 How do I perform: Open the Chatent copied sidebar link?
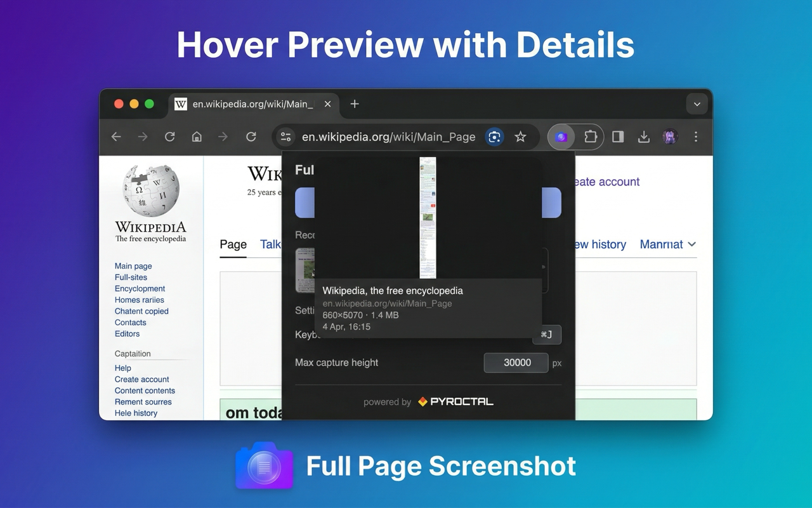pyautogui.click(x=141, y=311)
